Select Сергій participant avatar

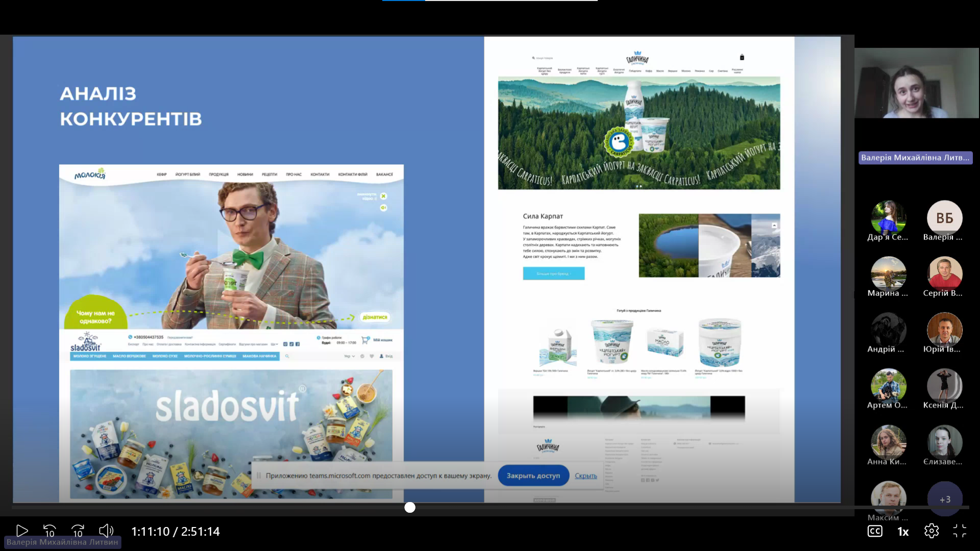tap(945, 274)
